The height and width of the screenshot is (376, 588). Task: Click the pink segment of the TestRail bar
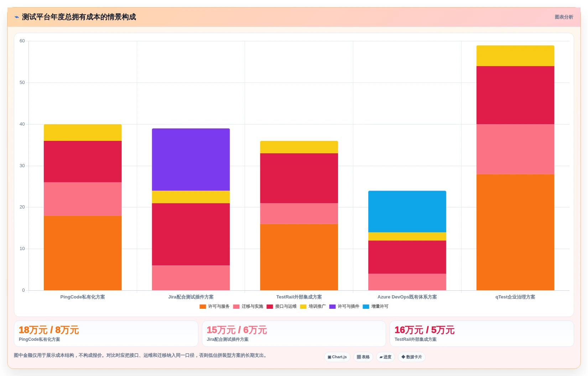(x=299, y=213)
